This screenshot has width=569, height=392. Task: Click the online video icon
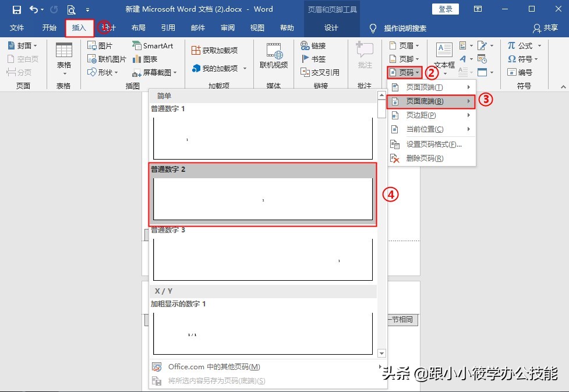274,51
